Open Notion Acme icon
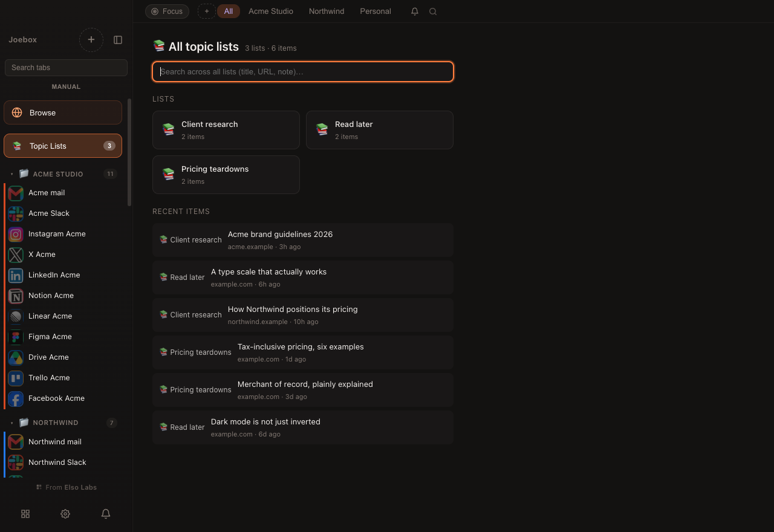Viewport: 774px width, 532px height. pos(16,296)
